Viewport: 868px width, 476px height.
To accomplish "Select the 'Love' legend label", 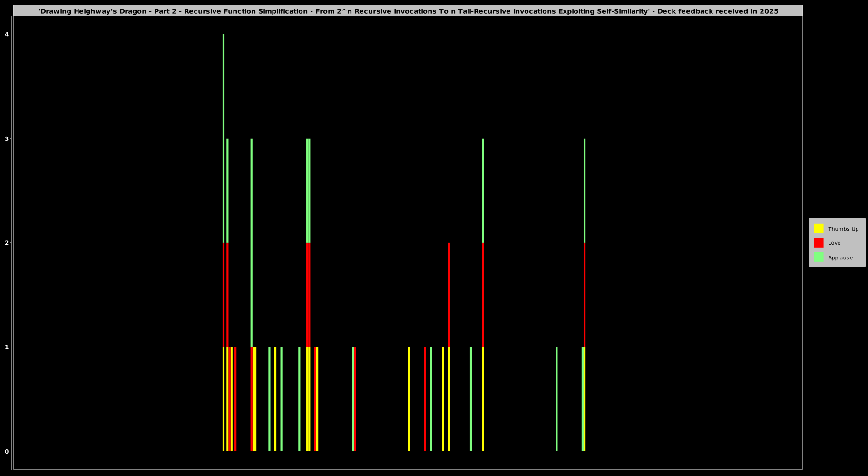I will click(x=834, y=243).
